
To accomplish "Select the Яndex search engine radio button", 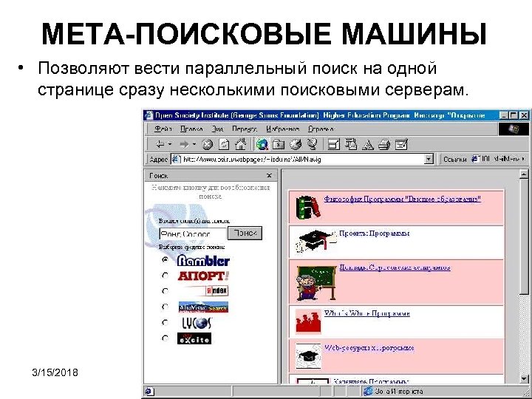I will coord(166,291).
